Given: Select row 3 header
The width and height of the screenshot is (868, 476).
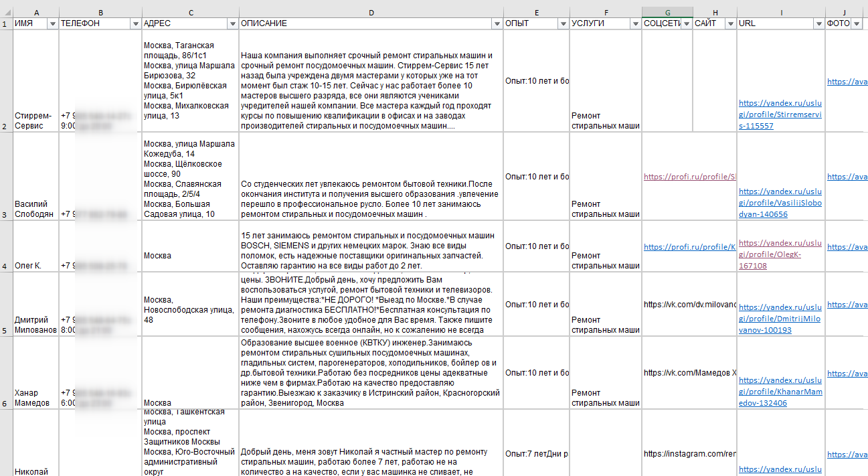Looking at the screenshot, I should [6, 176].
